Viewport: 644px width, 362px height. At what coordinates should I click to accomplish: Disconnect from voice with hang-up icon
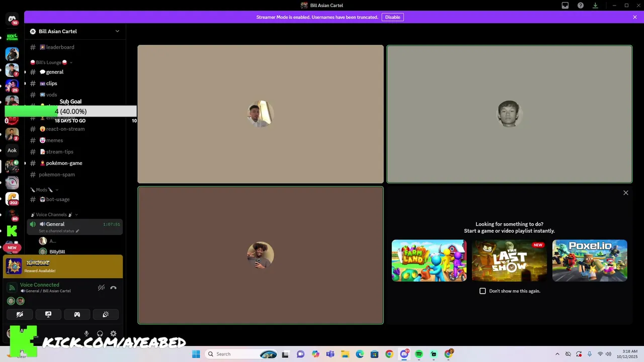tap(113, 288)
